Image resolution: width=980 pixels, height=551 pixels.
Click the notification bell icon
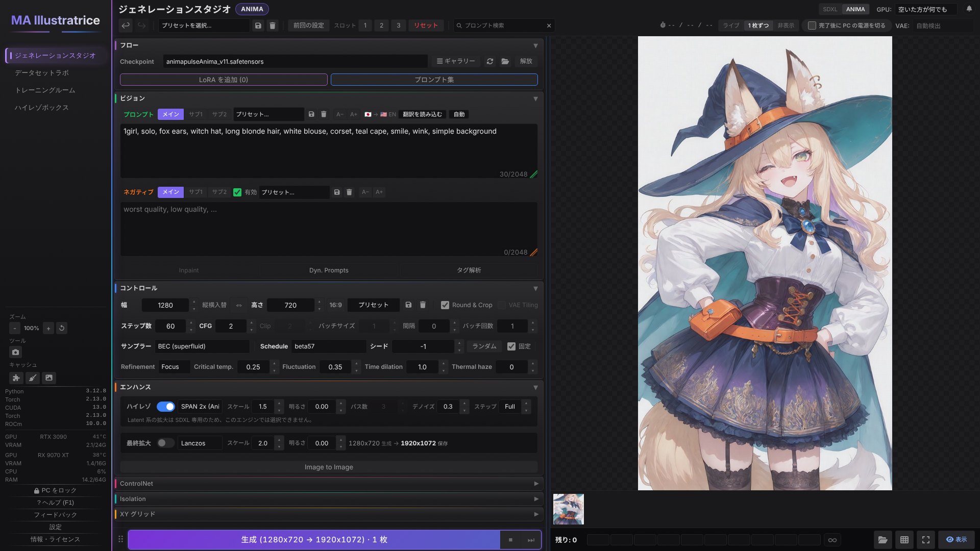click(969, 9)
